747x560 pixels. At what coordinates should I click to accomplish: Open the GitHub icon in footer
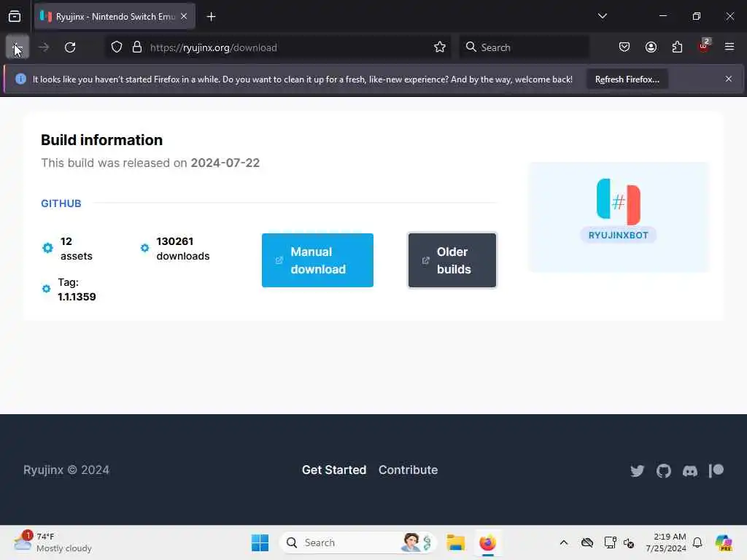tap(663, 471)
